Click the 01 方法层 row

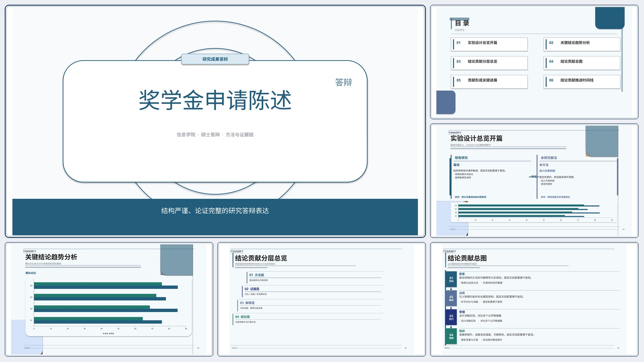(x=315, y=277)
